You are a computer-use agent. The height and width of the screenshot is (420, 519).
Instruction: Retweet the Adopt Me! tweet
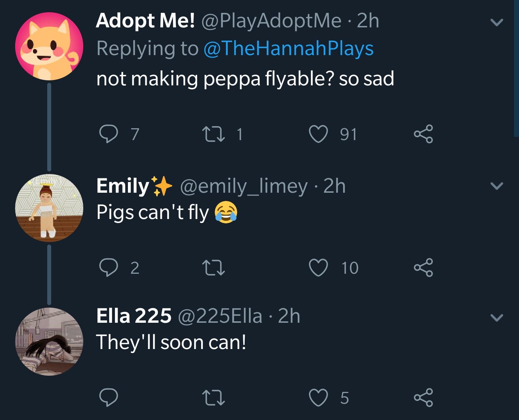click(x=214, y=134)
